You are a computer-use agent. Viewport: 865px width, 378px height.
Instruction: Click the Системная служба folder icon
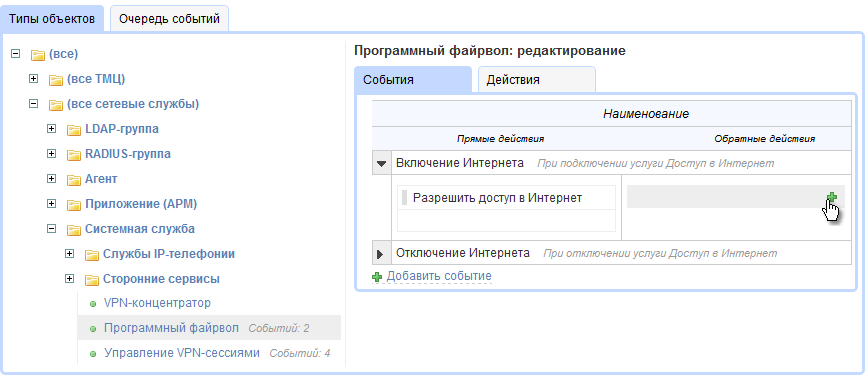click(74, 230)
